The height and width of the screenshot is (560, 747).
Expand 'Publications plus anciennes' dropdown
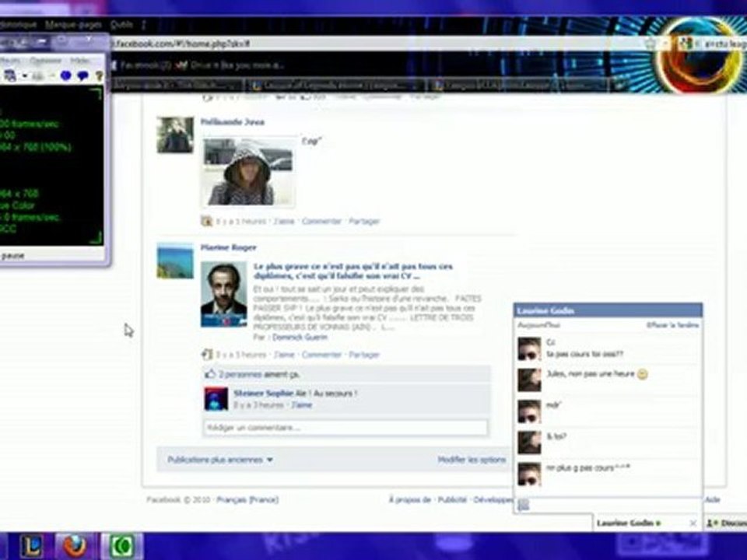tap(220, 460)
